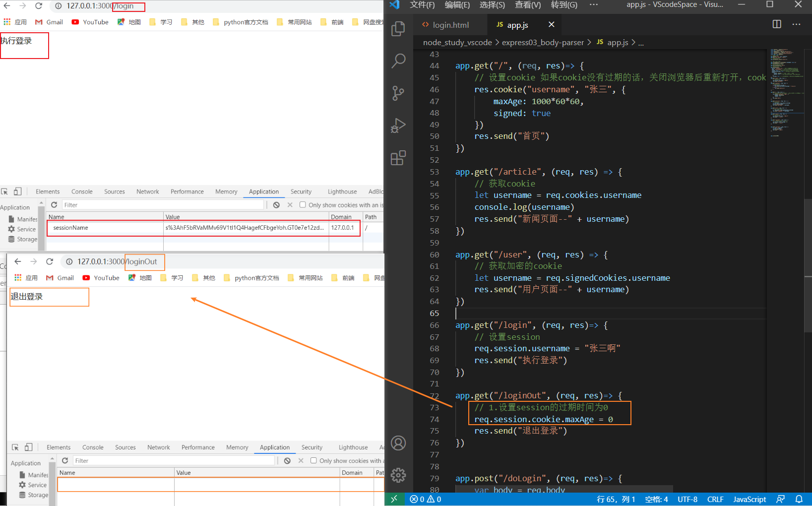
Task: Open Sources tab in lower DevTools
Action: [125, 447]
